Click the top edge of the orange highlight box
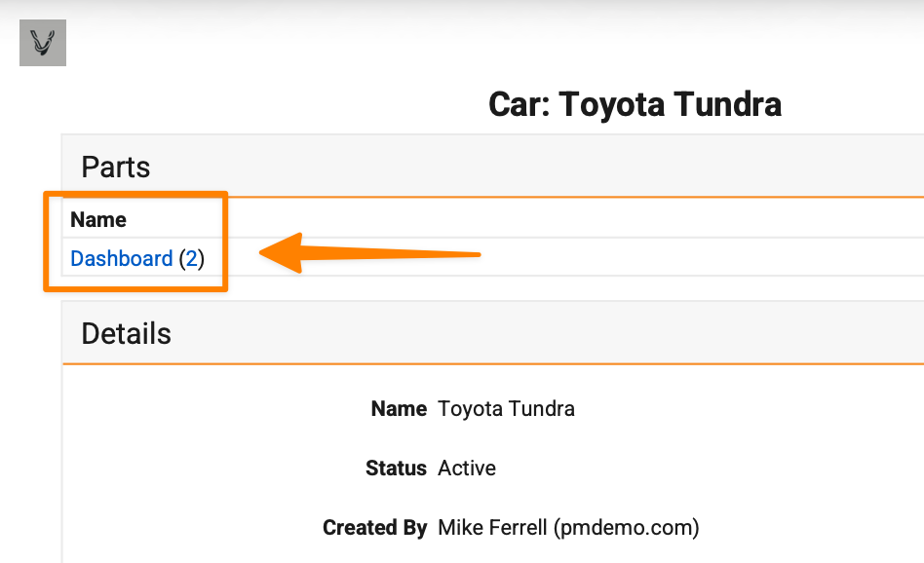This screenshot has height=563, width=924. coord(135,195)
